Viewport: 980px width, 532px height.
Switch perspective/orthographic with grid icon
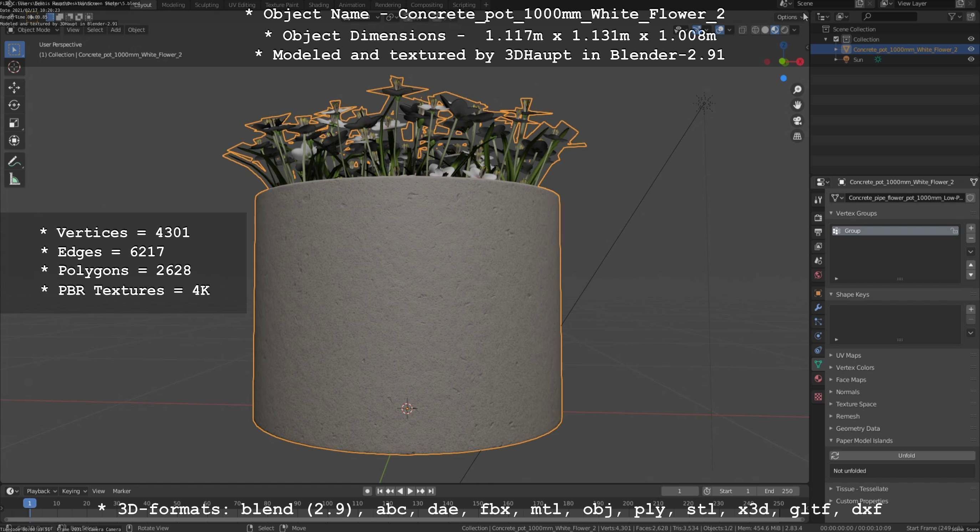point(797,136)
